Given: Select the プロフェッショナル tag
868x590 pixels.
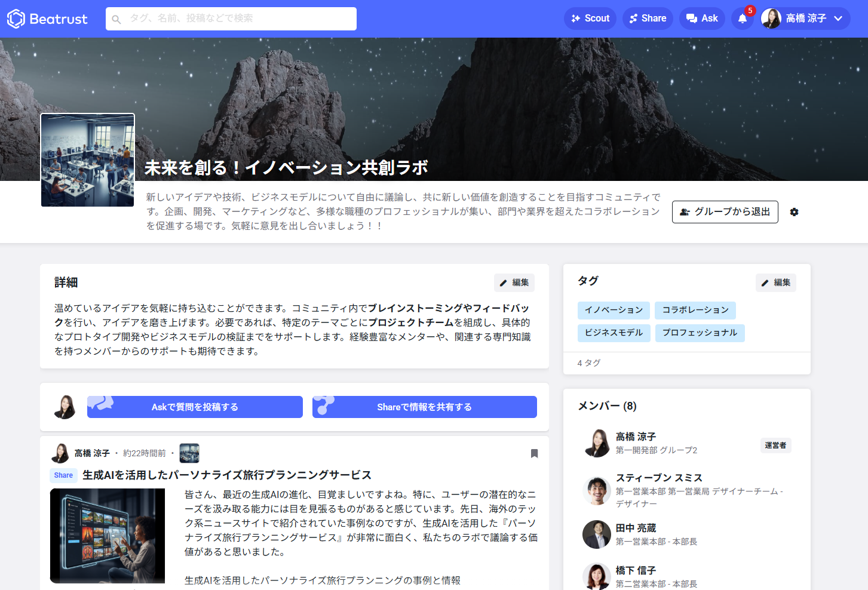Looking at the screenshot, I should 700,333.
